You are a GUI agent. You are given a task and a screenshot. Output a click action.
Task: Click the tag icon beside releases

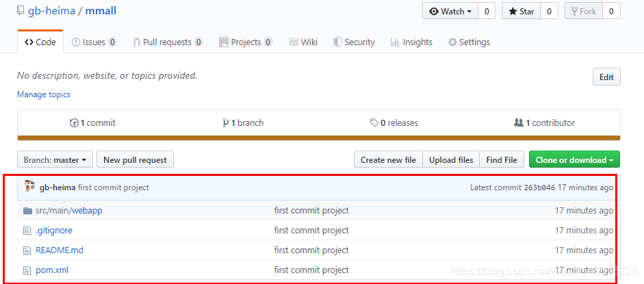point(374,122)
